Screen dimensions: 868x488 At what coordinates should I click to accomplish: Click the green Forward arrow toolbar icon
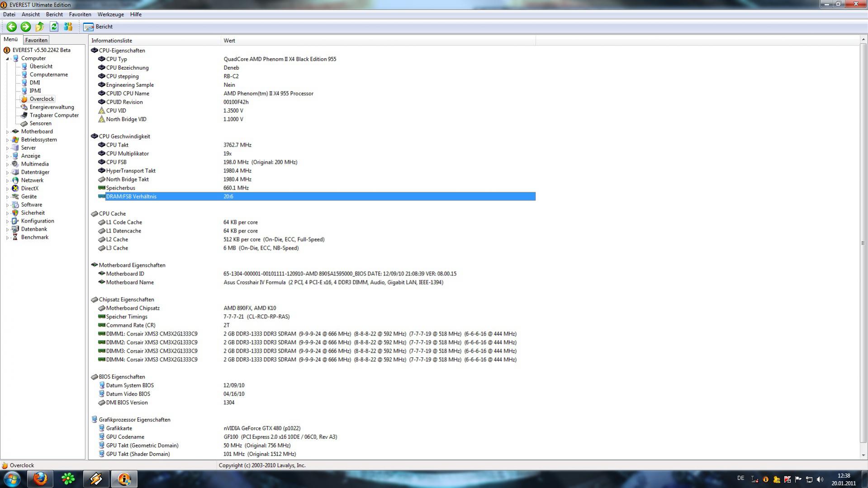pyautogui.click(x=26, y=27)
